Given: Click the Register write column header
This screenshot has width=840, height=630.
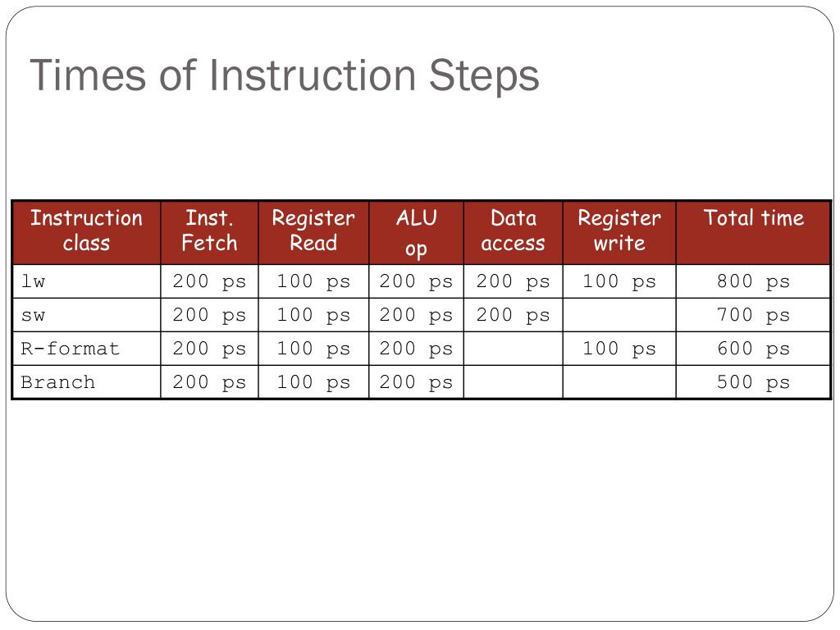Looking at the screenshot, I should [619, 232].
